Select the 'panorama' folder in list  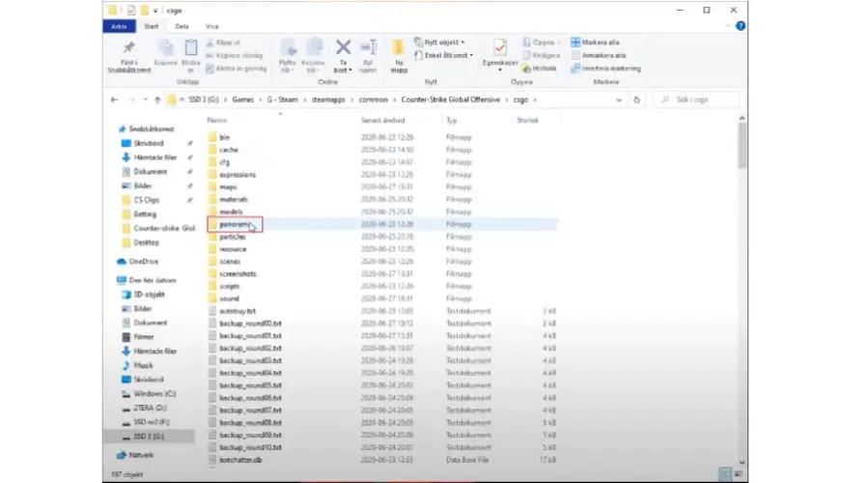(x=235, y=223)
